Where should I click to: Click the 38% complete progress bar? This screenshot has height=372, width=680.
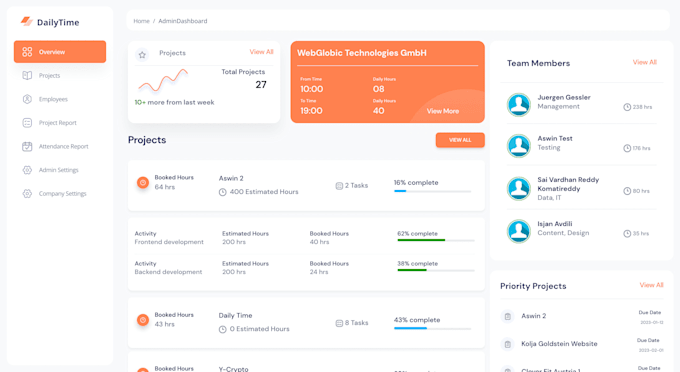click(x=436, y=270)
